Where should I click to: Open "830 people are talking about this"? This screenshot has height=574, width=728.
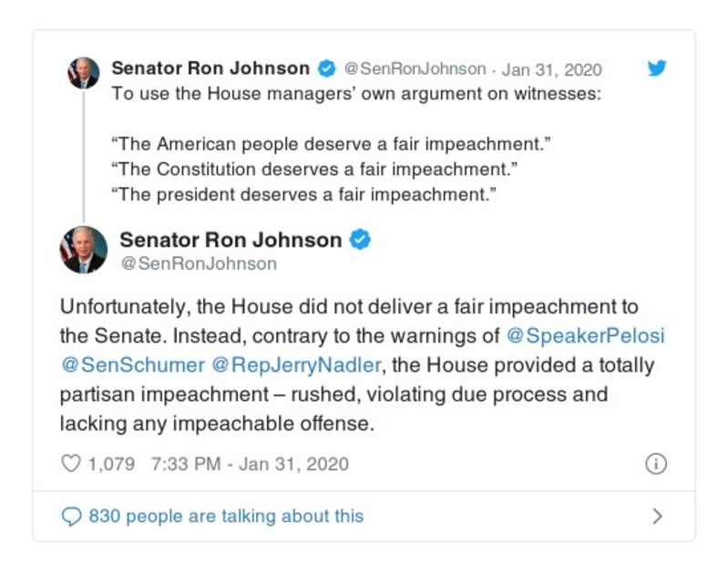[225, 517]
